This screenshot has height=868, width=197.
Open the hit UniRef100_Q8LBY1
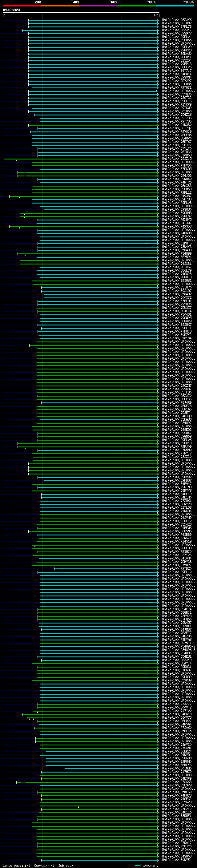coord(177,57)
